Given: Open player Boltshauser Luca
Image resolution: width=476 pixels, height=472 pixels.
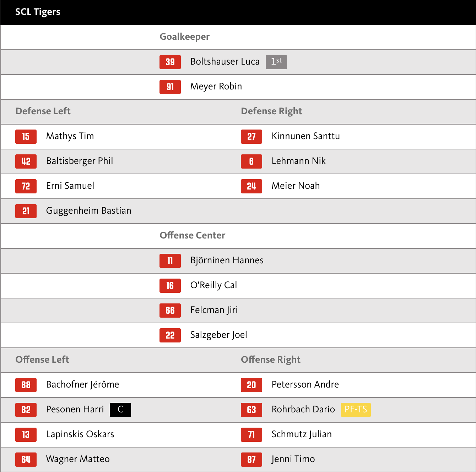Looking at the screenshot, I should click(225, 62).
